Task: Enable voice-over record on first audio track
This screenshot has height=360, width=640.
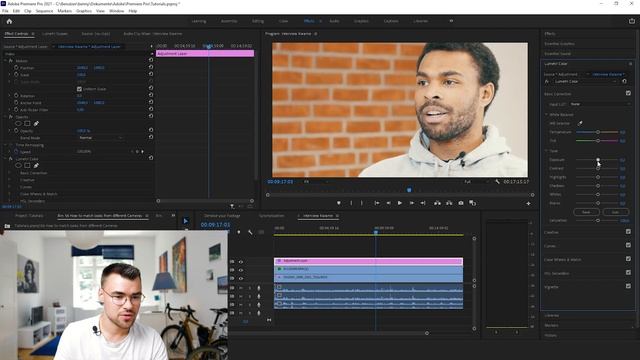Action: coord(258,288)
